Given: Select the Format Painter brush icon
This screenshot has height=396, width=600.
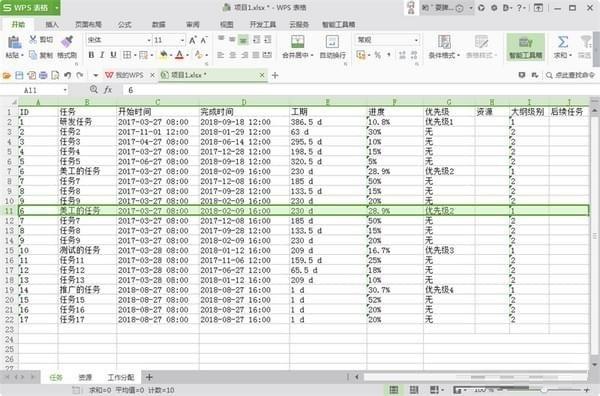Looking at the screenshot, I should click(x=67, y=42).
